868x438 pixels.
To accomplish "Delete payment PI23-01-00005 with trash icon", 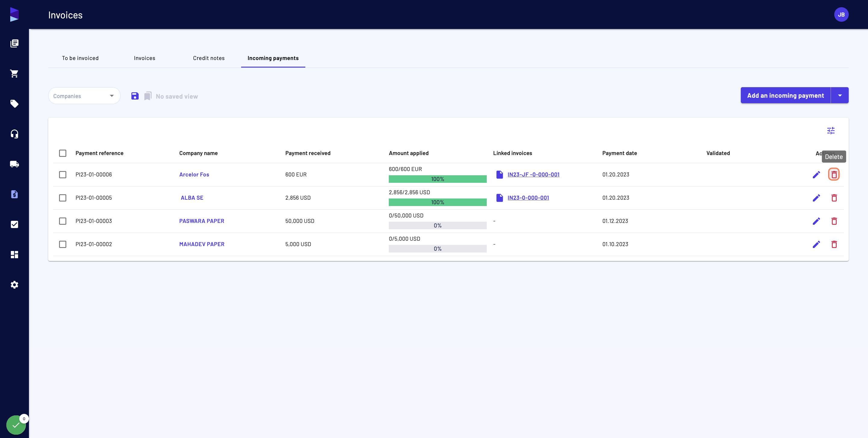I will pos(834,198).
